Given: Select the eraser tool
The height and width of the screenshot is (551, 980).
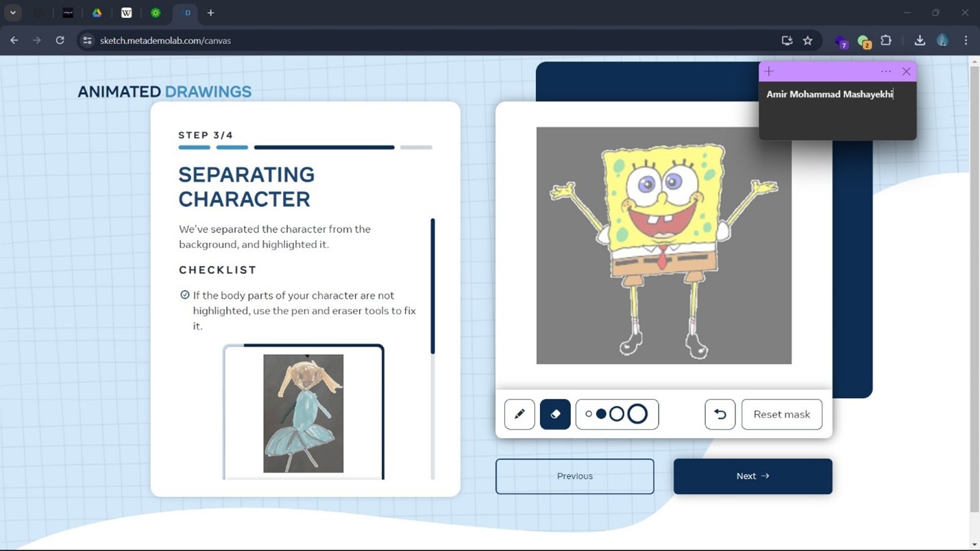Looking at the screenshot, I should pyautogui.click(x=555, y=414).
